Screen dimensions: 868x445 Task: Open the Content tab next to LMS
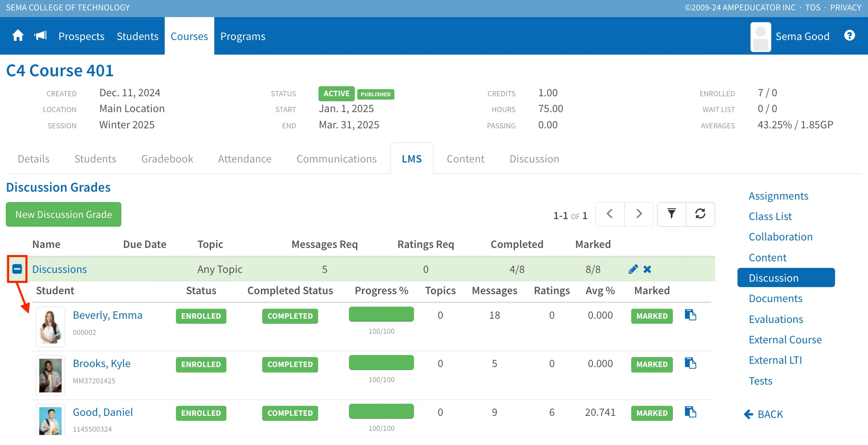(x=465, y=159)
